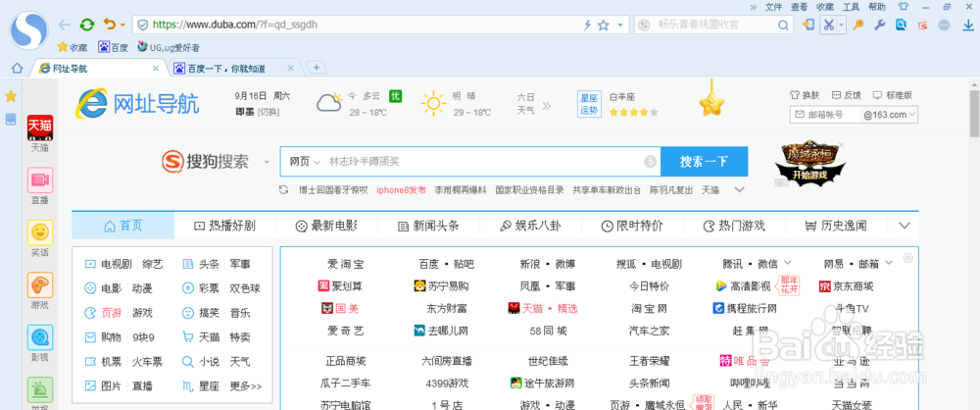Open the 游戏 sidebar shortcut

pos(40,291)
